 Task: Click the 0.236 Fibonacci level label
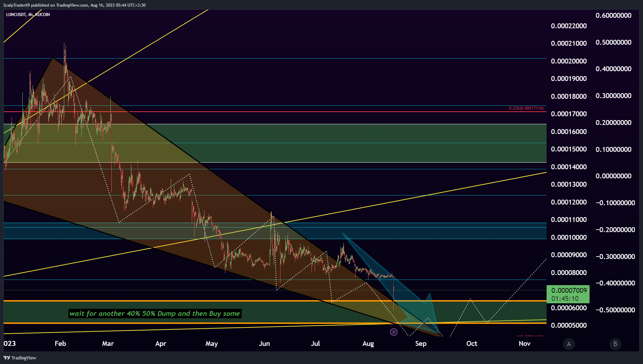click(526, 108)
